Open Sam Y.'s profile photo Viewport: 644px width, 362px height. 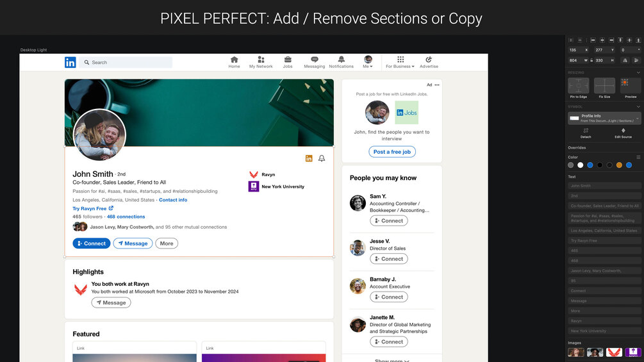pyautogui.click(x=358, y=203)
